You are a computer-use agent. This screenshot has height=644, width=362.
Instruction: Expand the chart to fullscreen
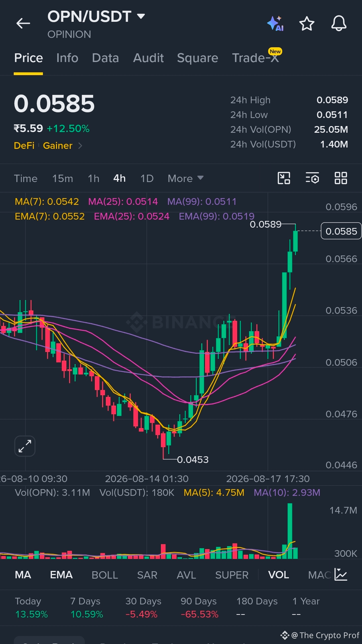pos(25,446)
